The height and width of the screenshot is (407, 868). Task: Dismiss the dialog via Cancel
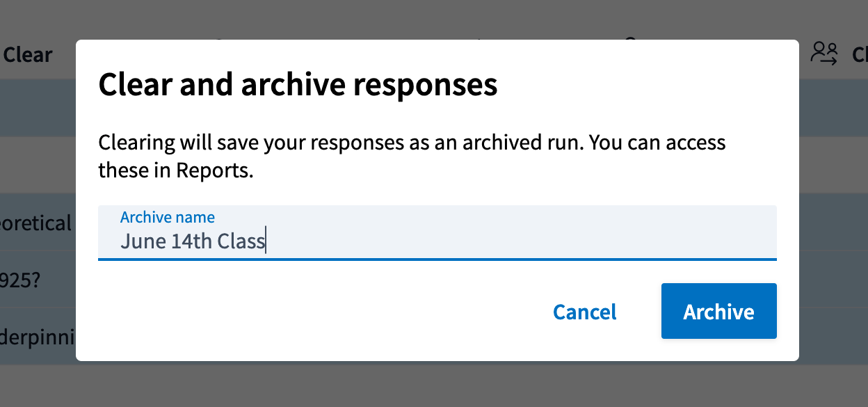(584, 312)
